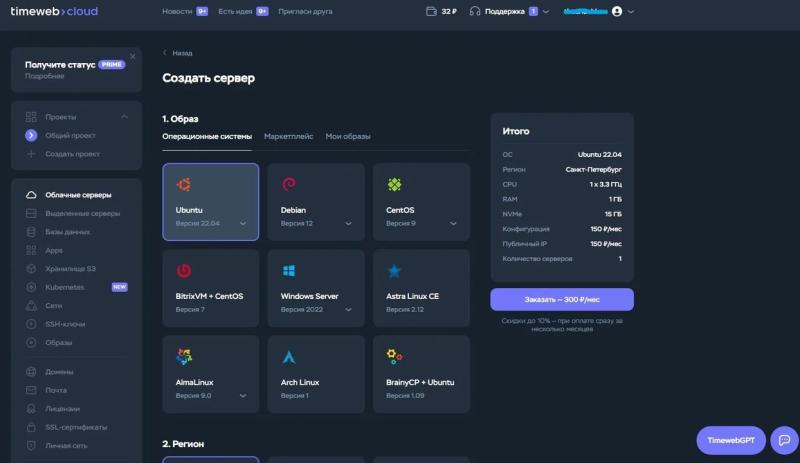Open Новости in the top menu
Viewport: 800px width, 463px height.
point(177,11)
